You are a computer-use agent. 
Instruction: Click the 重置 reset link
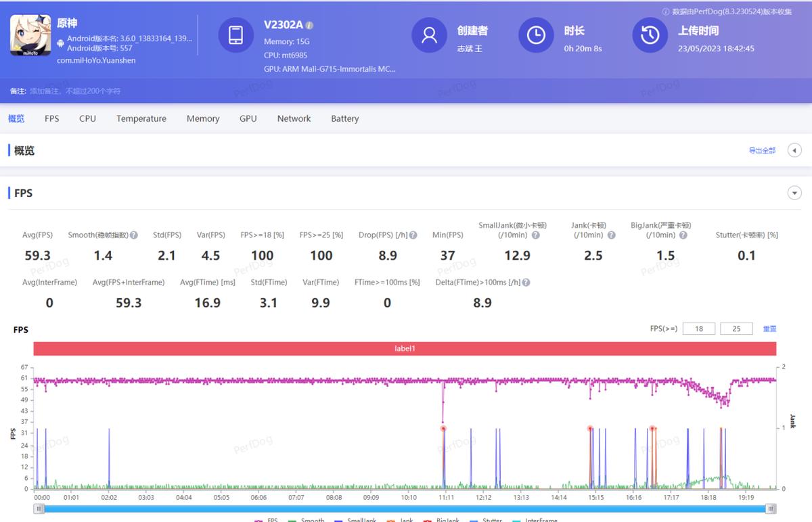pos(769,329)
